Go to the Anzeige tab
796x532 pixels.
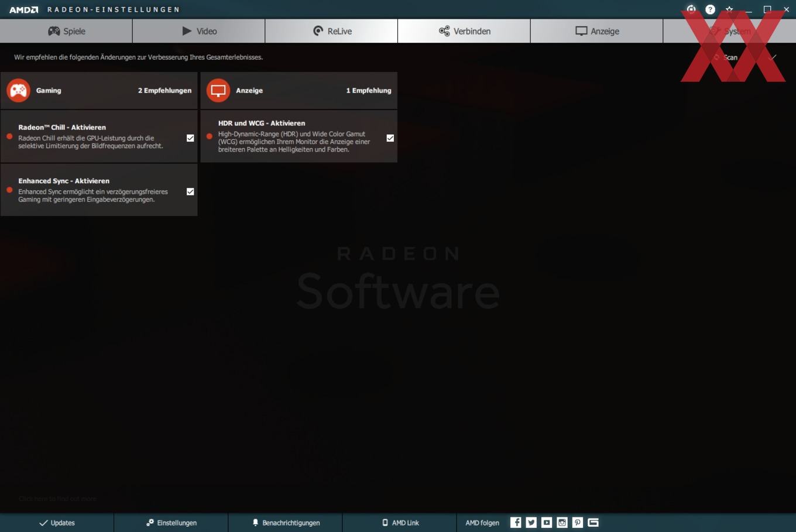coord(596,31)
